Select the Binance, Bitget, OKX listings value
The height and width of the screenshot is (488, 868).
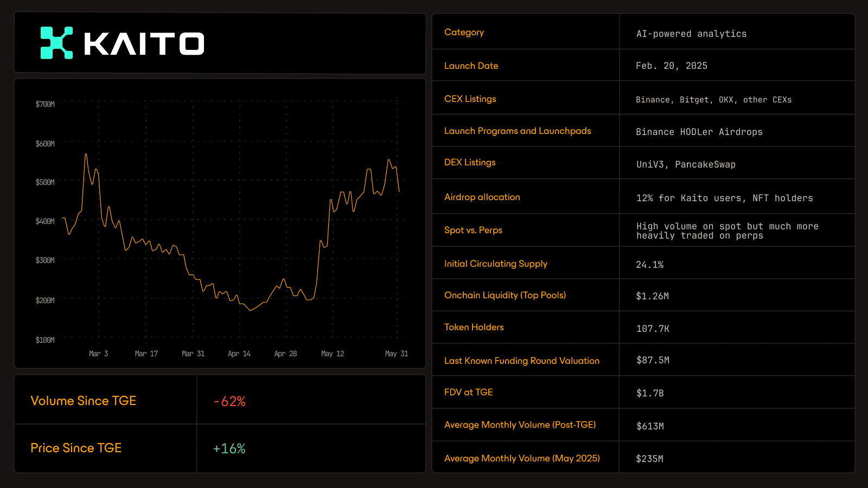coord(714,100)
